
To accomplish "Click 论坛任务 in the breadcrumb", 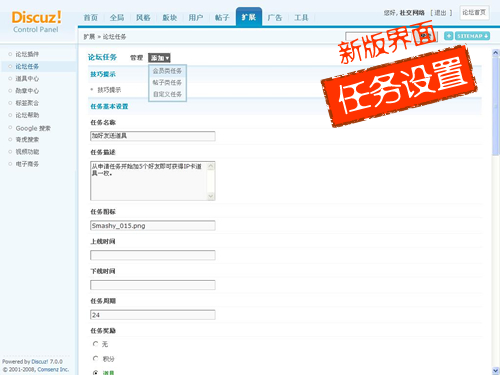I will (x=114, y=37).
